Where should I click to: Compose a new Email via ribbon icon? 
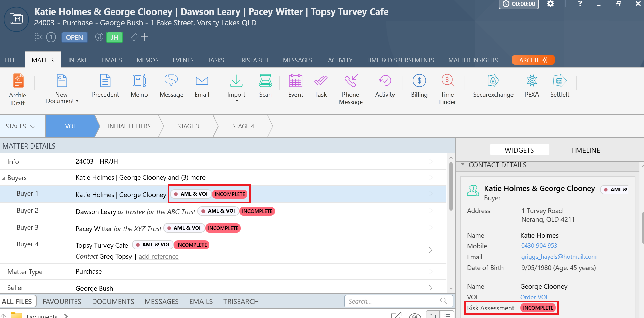click(202, 81)
